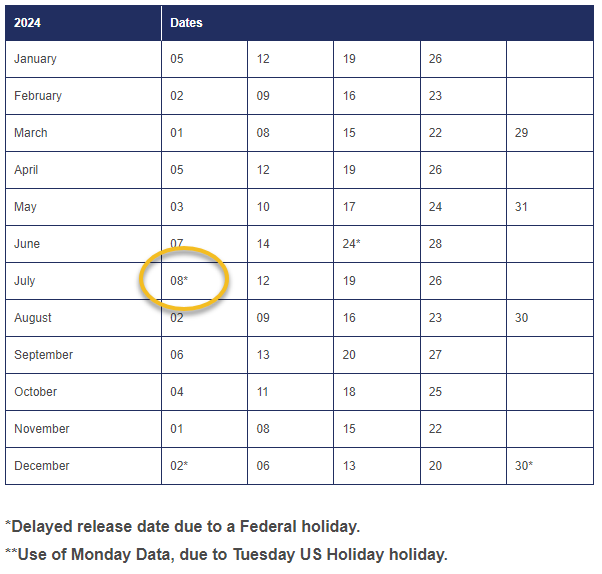The image size is (602, 574).
Task: Open May 10 date link
Action: (x=263, y=207)
